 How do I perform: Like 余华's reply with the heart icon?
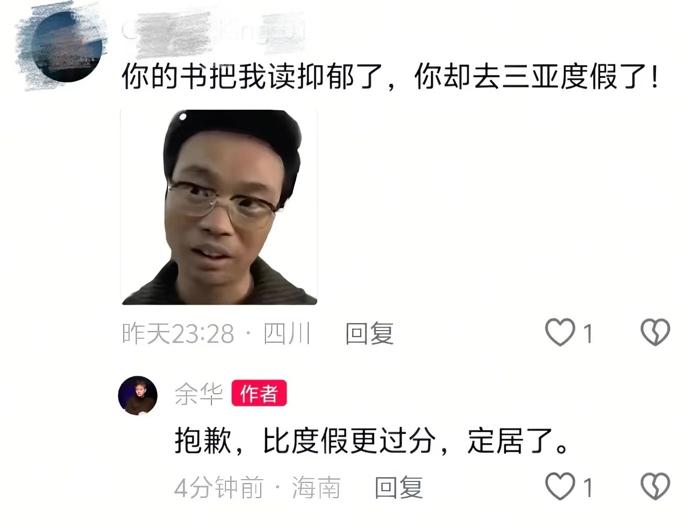(x=560, y=486)
